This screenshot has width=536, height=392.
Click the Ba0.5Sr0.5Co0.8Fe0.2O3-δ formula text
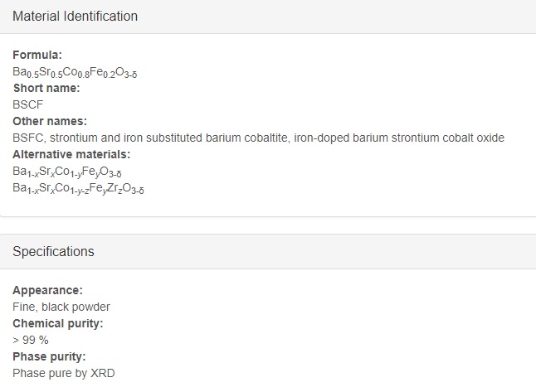(x=75, y=72)
